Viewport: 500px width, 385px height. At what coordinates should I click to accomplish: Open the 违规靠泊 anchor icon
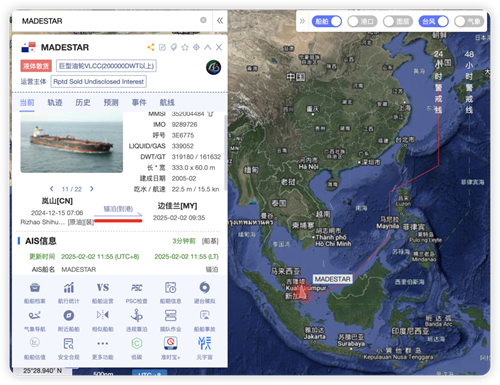point(137,315)
